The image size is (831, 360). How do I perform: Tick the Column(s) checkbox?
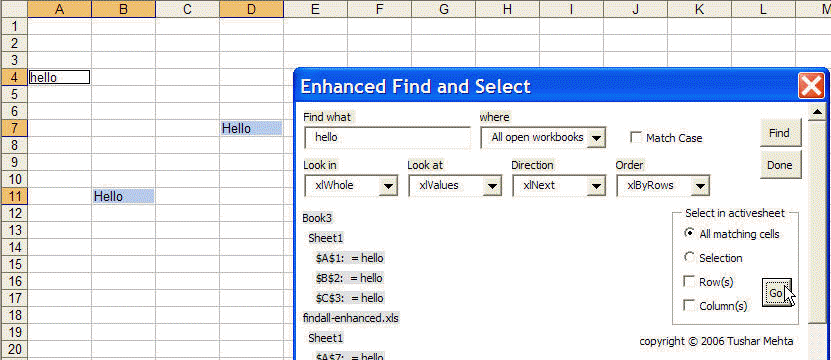click(689, 305)
